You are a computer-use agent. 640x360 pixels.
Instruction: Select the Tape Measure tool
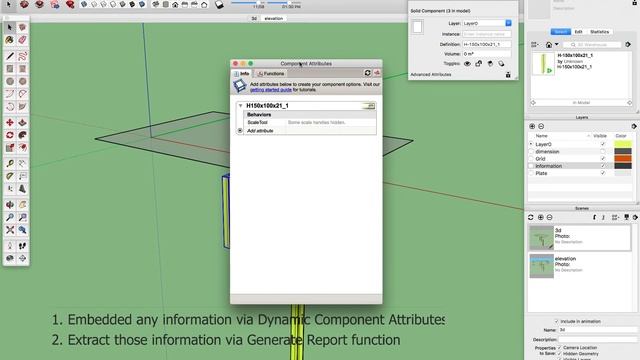[10, 164]
